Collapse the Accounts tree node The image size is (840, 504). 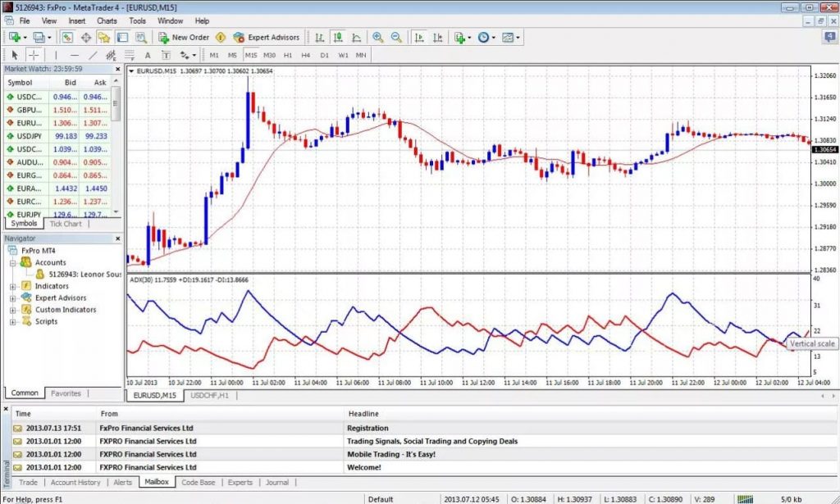point(13,263)
